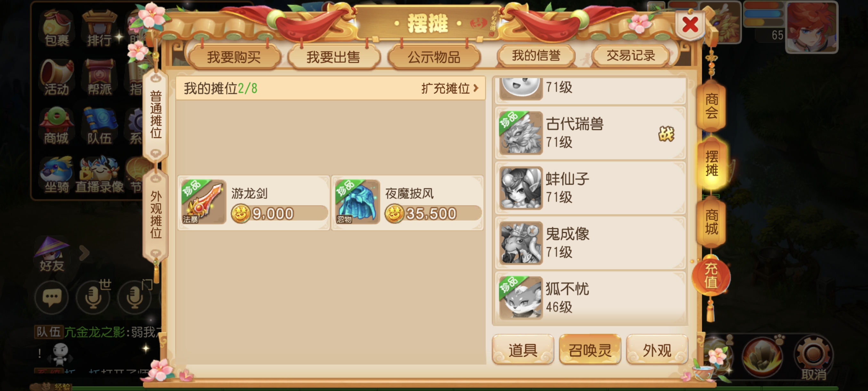Show 道具 items category
The image size is (868, 391).
pyautogui.click(x=523, y=350)
